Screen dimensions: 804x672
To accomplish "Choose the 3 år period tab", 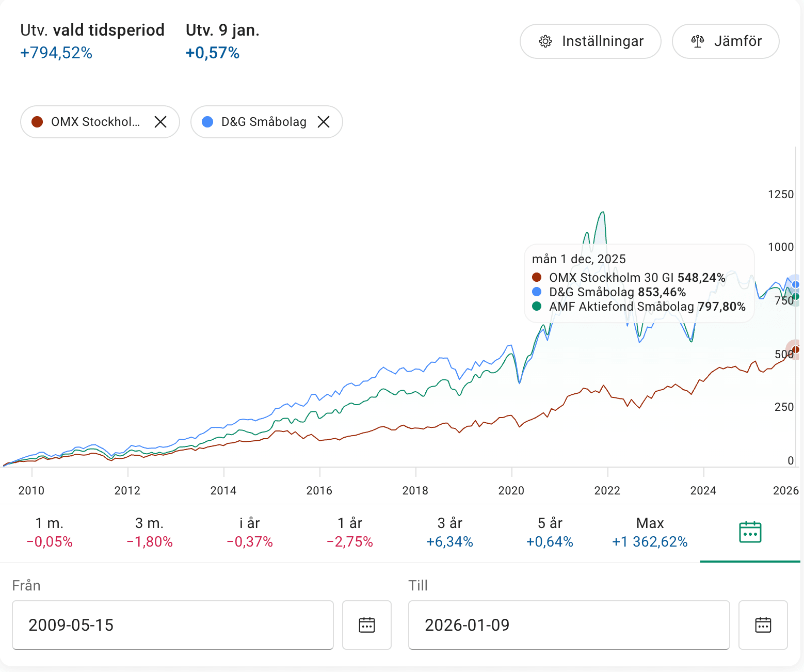I will point(450,532).
